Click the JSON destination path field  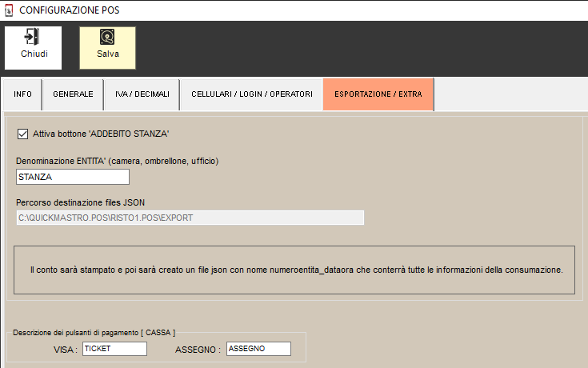click(190, 218)
